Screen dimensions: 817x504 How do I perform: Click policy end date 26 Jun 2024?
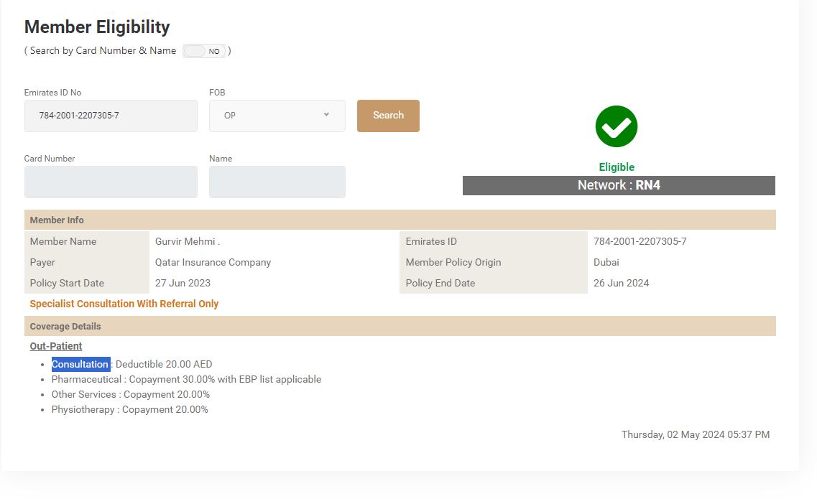click(x=621, y=284)
